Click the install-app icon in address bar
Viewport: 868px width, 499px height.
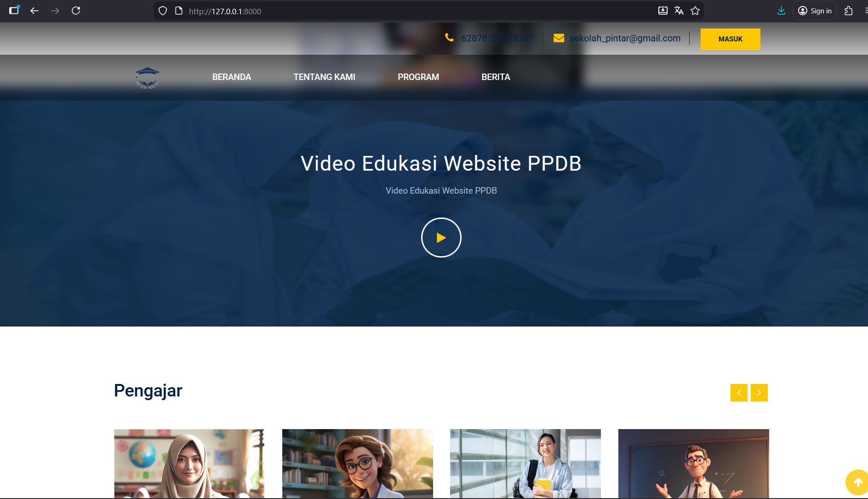tap(662, 11)
